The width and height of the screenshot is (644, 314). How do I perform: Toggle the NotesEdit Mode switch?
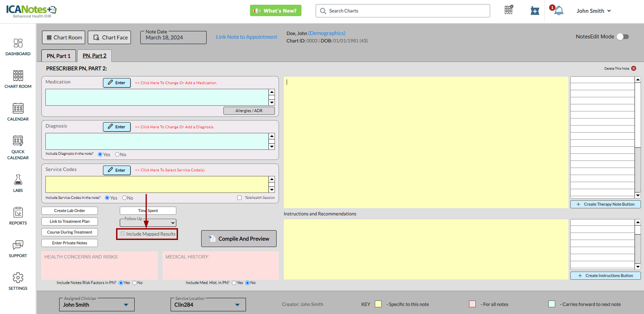pos(622,37)
